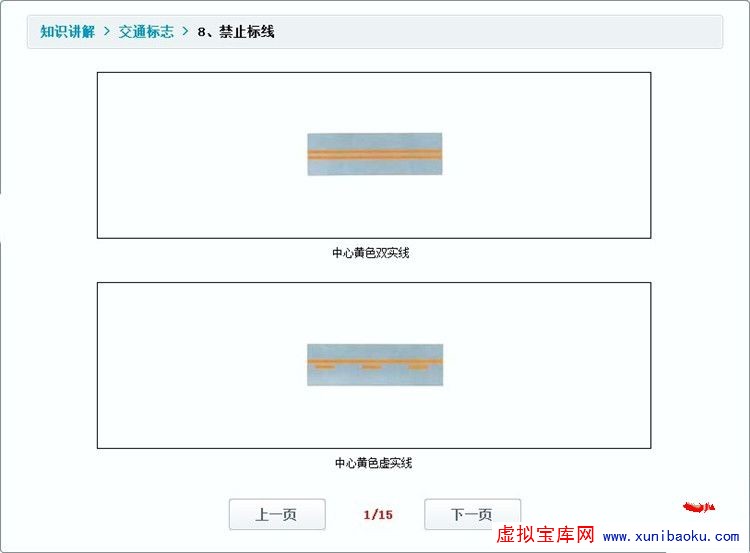The height and width of the screenshot is (553, 750).
Task: Click the yellow dashed-solid line road image
Action: coord(374,365)
